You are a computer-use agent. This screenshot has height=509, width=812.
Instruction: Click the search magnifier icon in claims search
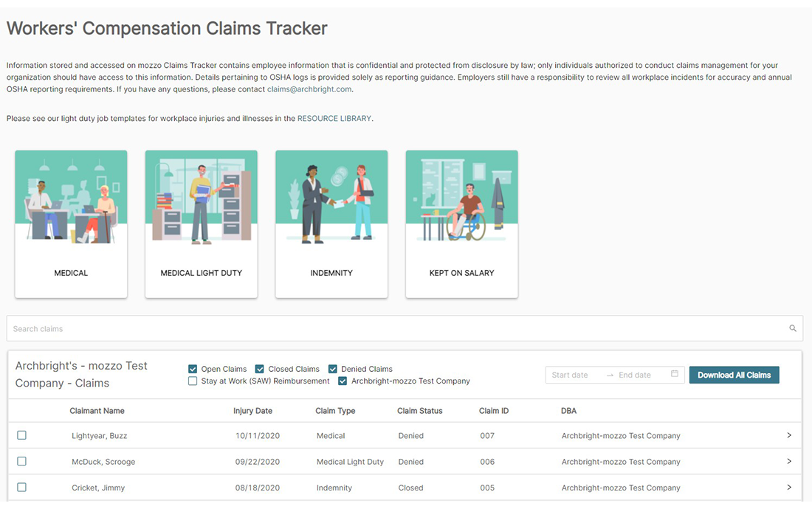click(x=793, y=329)
